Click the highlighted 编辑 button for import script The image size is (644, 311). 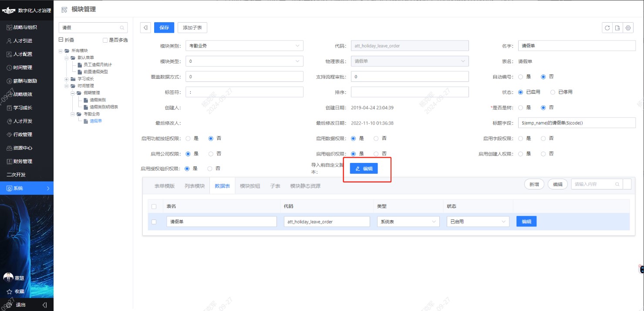[x=364, y=168]
